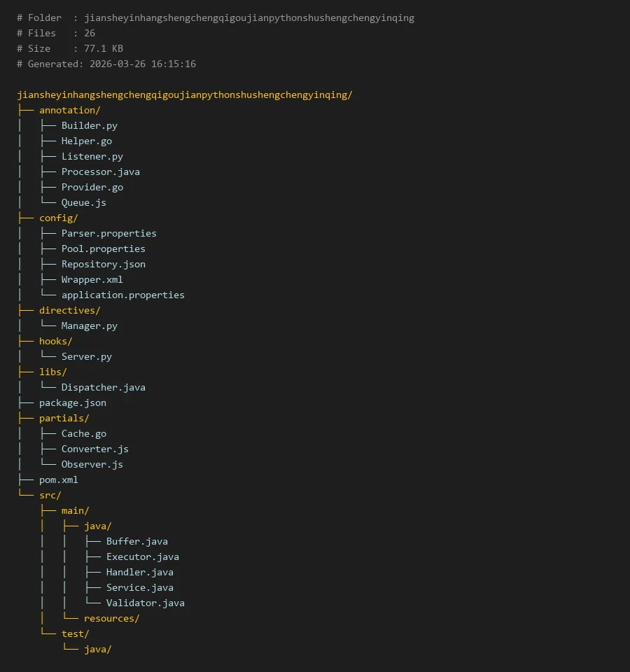The image size is (630, 672).
Task: Click the resources/ folder
Action: (111, 618)
